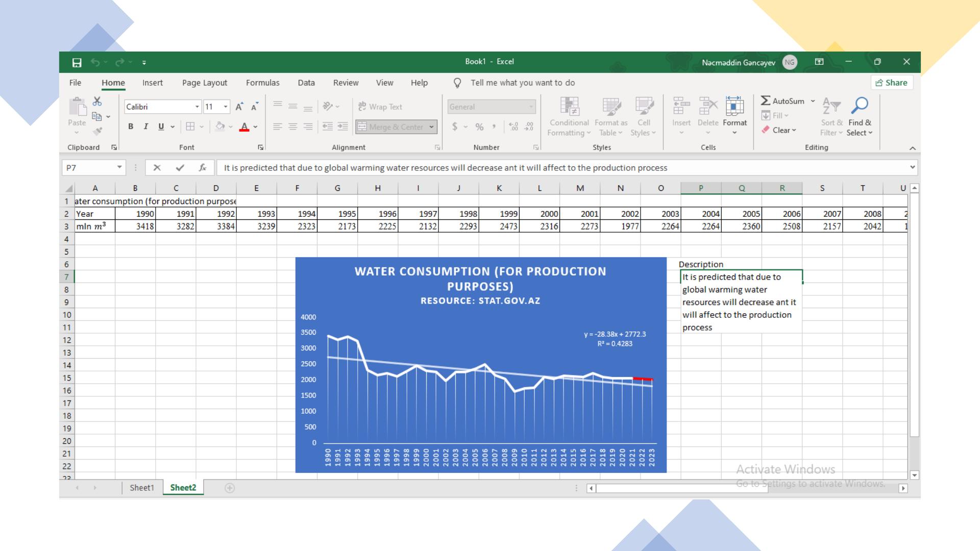Click the Borders icon

click(190, 127)
